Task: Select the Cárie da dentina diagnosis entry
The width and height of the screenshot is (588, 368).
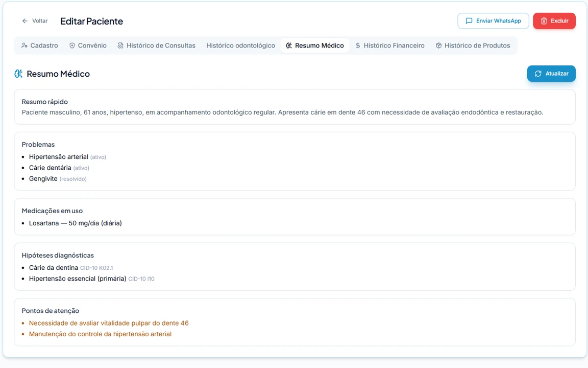Action: pyautogui.click(x=71, y=268)
